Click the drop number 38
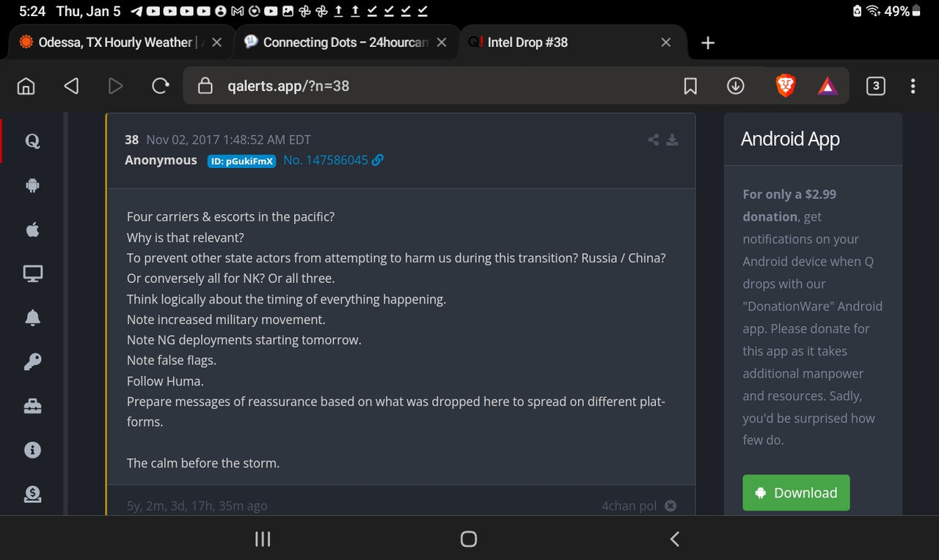The height and width of the screenshot is (560, 939). [132, 139]
